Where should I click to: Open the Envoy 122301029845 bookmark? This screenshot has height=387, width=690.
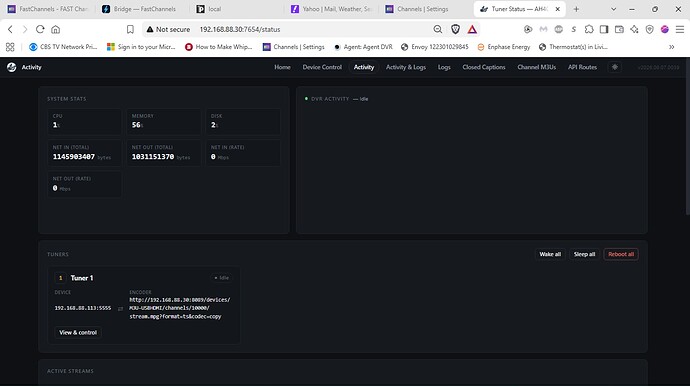pos(434,47)
